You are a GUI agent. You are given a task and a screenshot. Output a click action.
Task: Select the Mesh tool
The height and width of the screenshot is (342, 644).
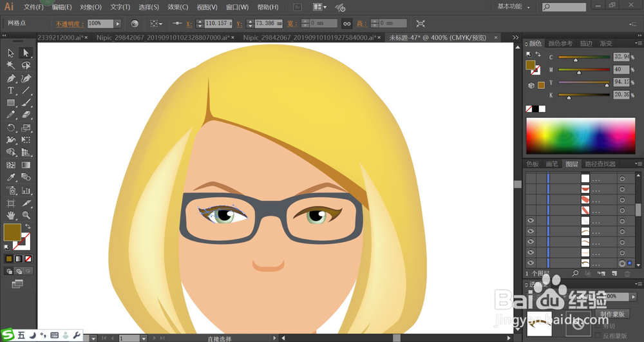pyautogui.click(x=11, y=165)
